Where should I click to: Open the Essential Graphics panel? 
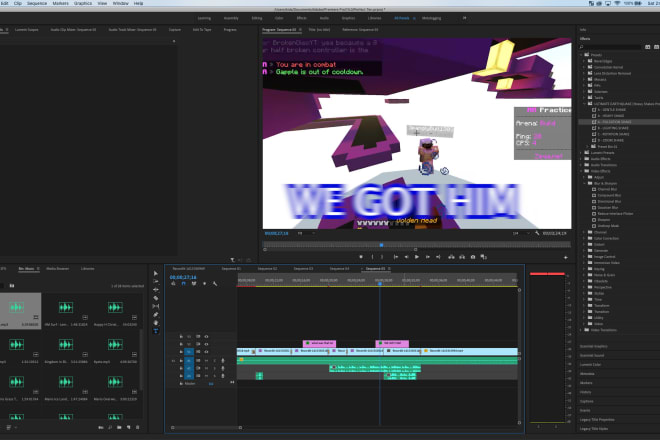click(x=593, y=346)
